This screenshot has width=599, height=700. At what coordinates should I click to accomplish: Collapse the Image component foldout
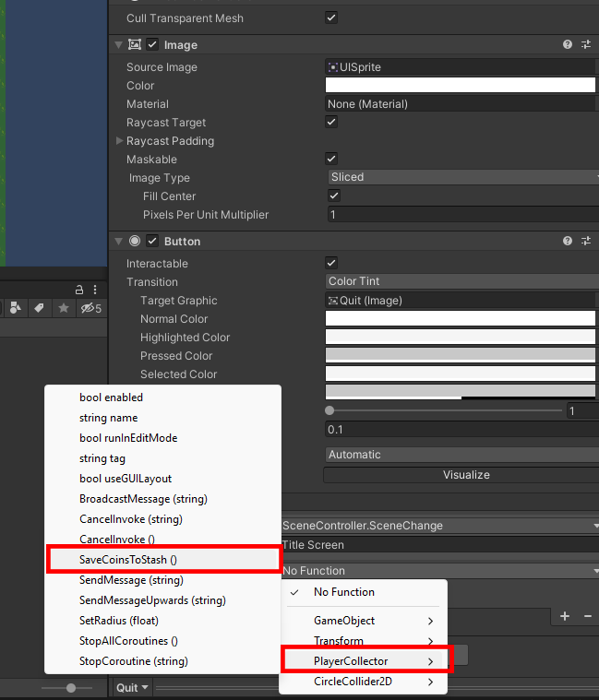point(118,44)
